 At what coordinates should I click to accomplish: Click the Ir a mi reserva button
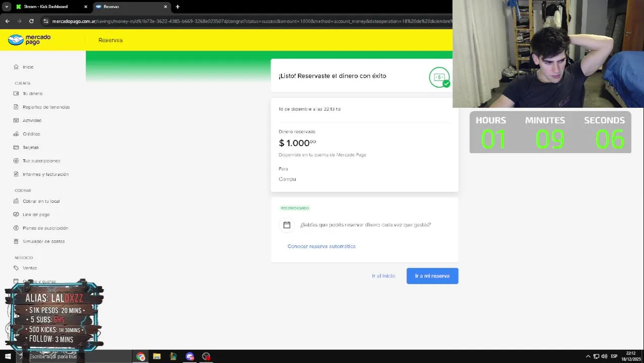(432, 276)
